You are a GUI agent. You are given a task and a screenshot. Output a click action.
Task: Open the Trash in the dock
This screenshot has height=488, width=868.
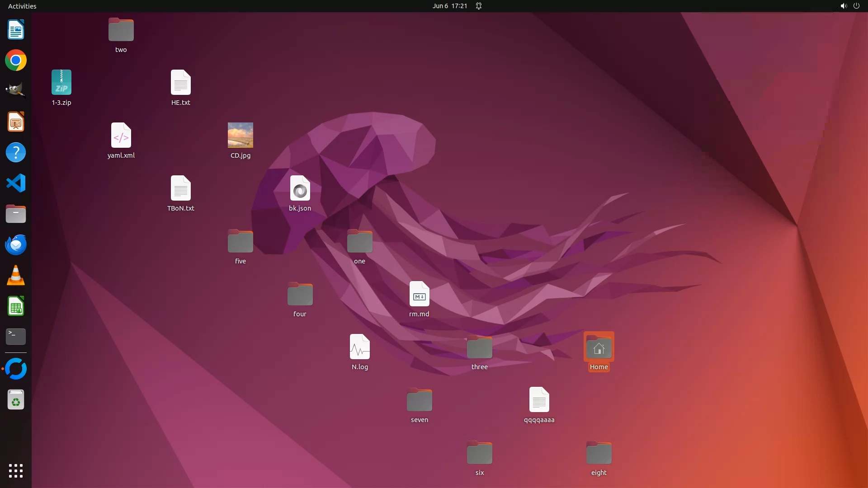(x=16, y=400)
